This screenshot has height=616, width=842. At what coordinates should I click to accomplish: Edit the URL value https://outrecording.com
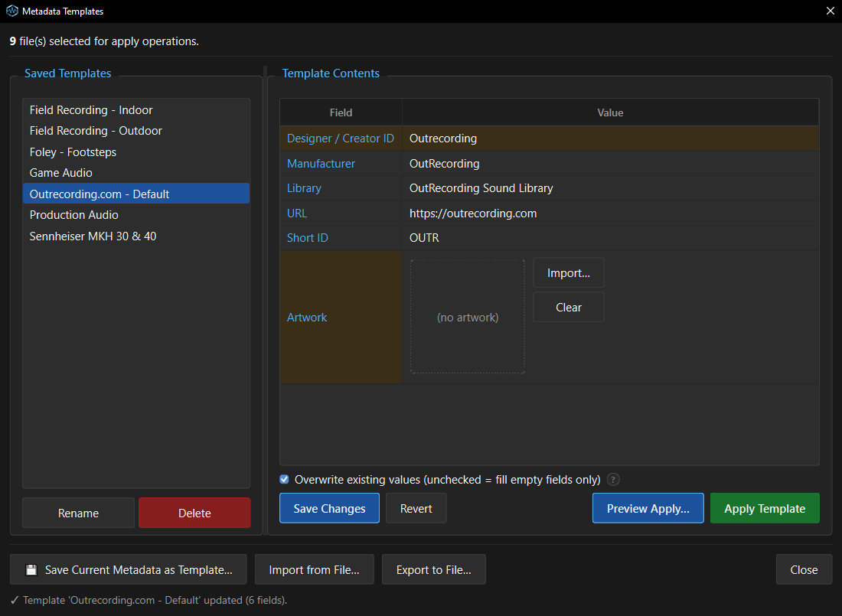click(x=611, y=213)
